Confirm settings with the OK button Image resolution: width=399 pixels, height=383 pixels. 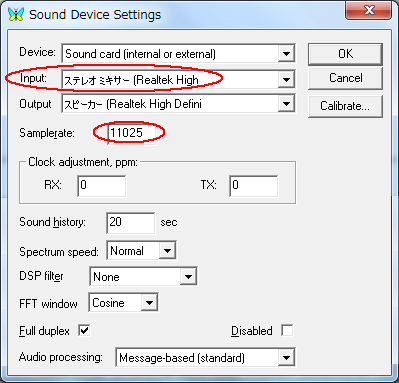pyautogui.click(x=345, y=54)
